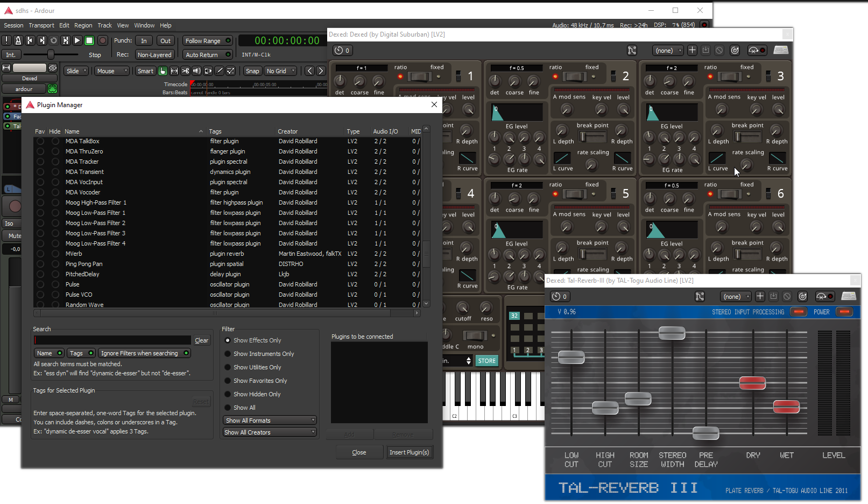Go to session end transport icon

click(x=42, y=40)
